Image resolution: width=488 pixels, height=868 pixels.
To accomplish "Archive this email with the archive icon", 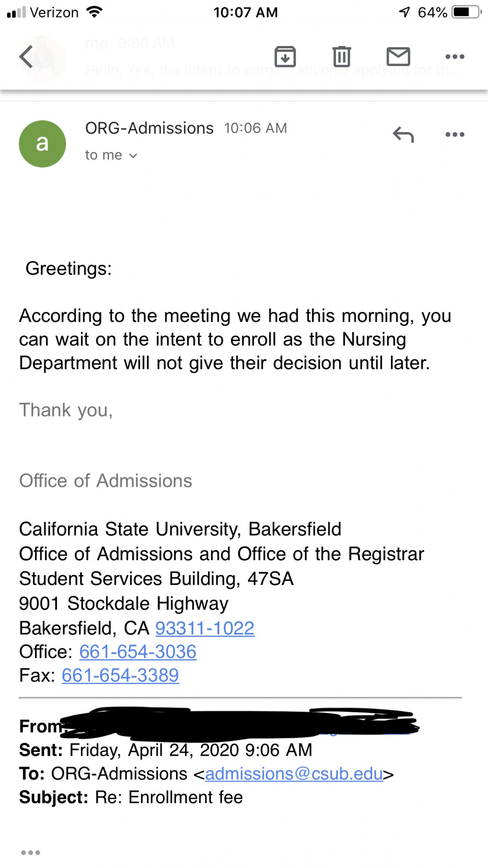I will pos(285,57).
